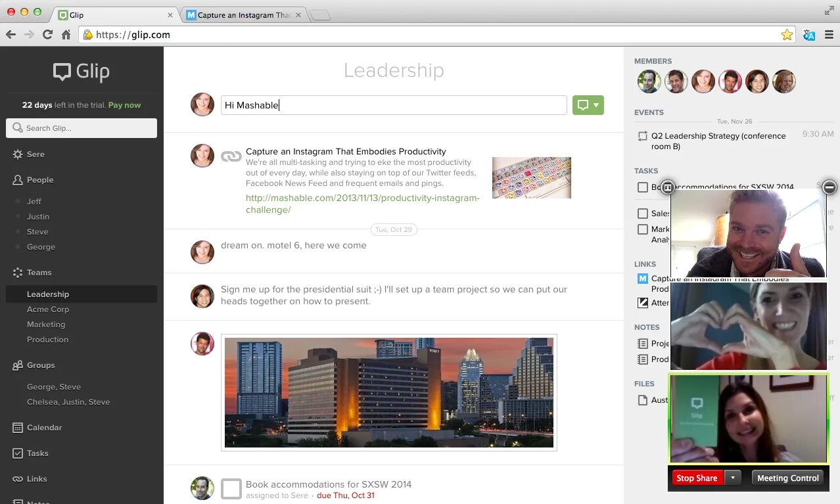Check the Mark... Analy... task checkbox

[643, 229]
